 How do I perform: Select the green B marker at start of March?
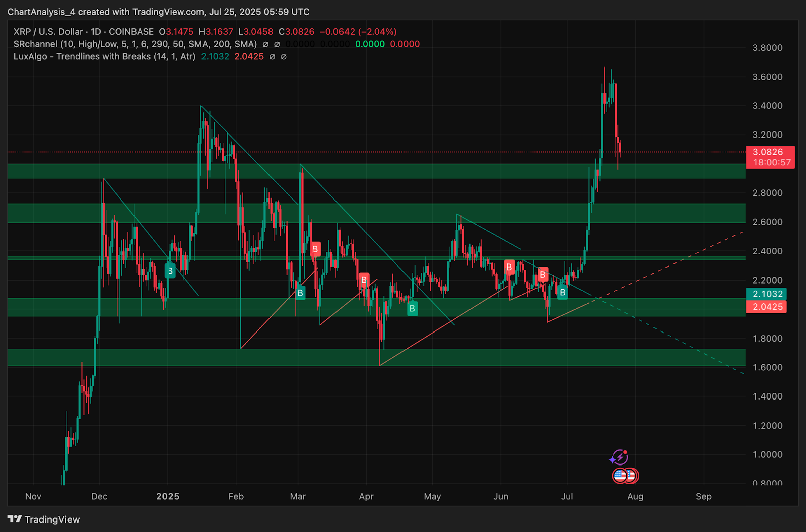pyautogui.click(x=300, y=293)
